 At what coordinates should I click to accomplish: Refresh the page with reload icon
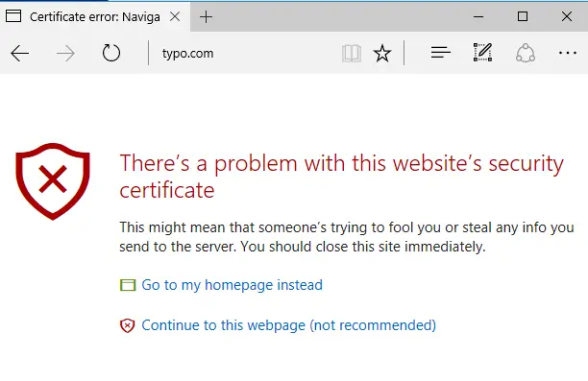[x=111, y=53]
